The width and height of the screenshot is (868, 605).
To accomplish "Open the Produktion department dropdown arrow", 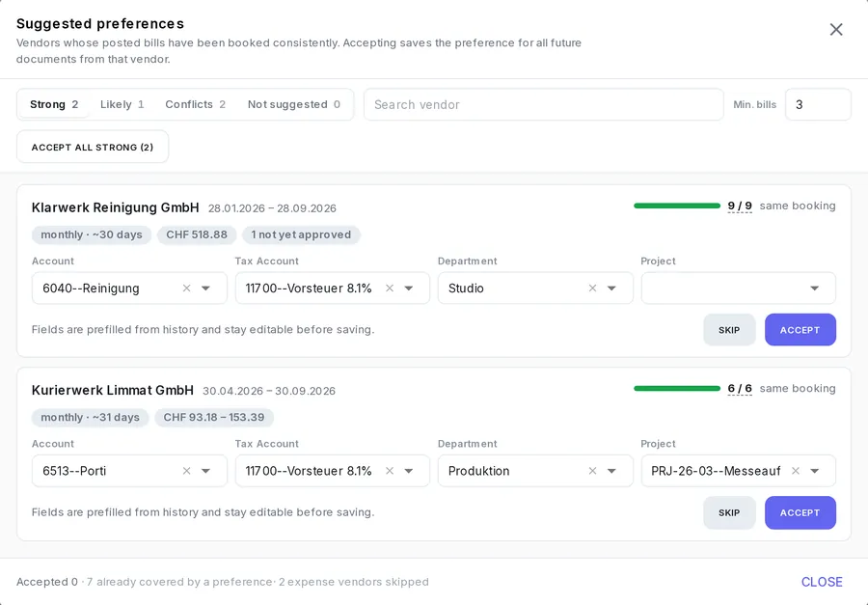I will tap(611, 471).
